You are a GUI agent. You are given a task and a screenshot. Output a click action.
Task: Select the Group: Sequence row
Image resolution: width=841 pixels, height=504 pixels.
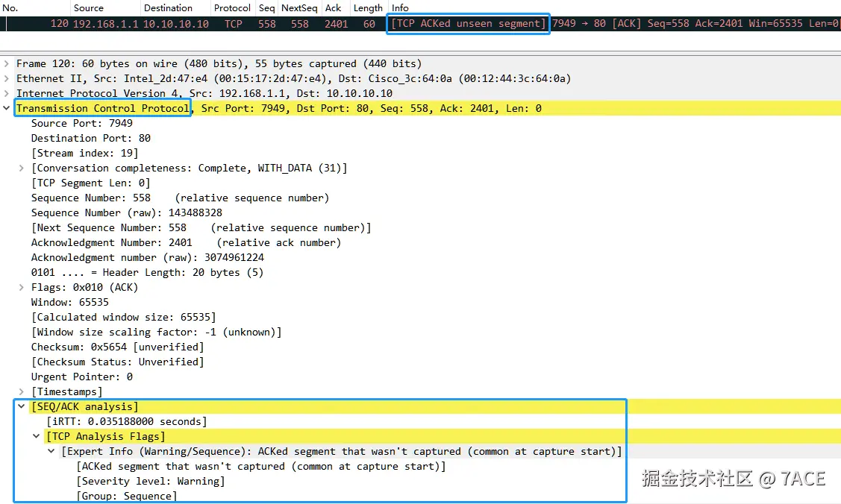click(x=127, y=497)
